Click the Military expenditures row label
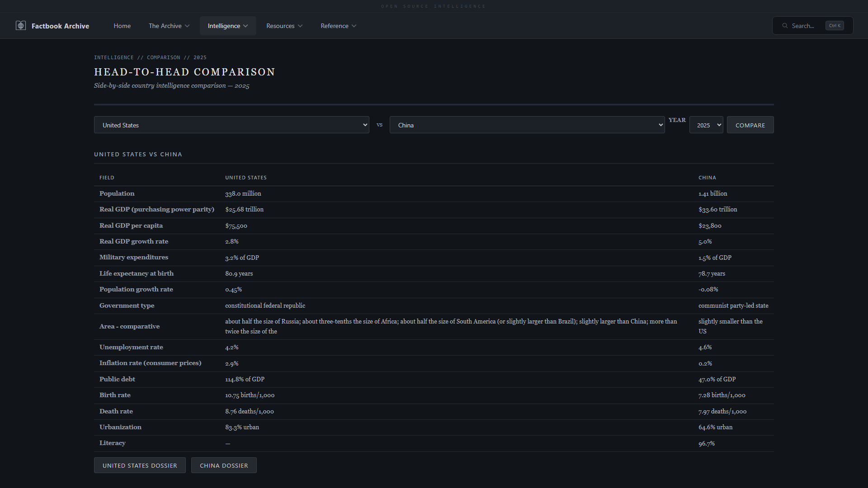Screen dimensions: 868x488 (x=133, y=257)
